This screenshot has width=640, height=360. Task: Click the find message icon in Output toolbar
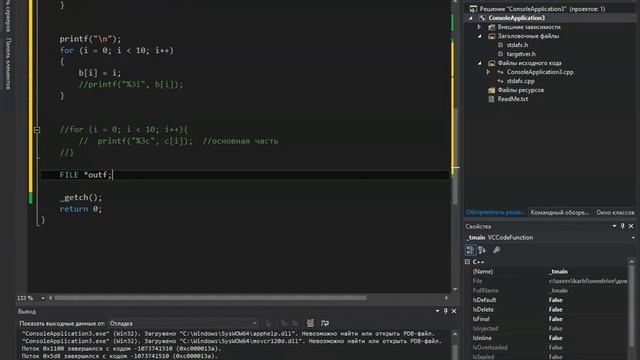[269, 323]
